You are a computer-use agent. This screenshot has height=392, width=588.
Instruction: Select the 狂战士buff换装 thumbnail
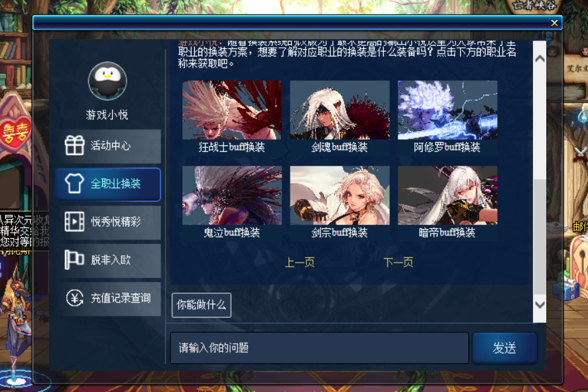tap(232, 117)
